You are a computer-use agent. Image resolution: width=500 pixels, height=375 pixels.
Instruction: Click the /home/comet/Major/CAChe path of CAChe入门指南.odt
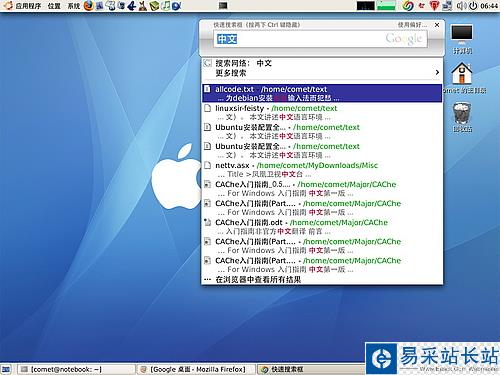point(339,222)
